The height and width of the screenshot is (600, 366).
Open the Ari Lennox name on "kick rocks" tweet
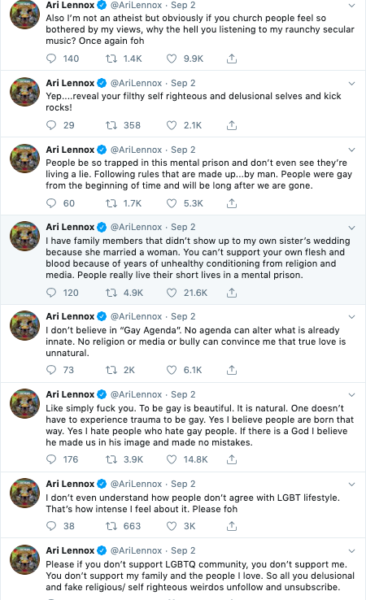click(70, 83)
